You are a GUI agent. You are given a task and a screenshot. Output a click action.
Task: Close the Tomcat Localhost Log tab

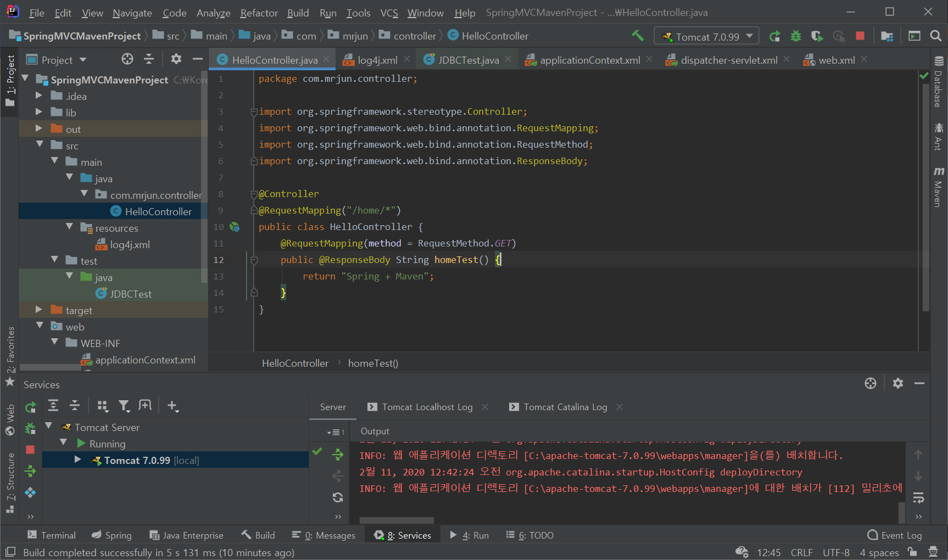tap(485, 407)
